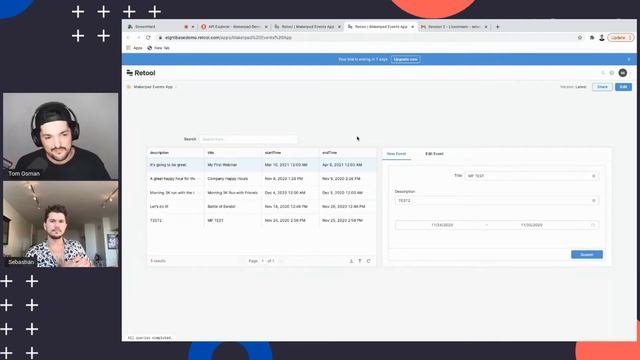This screenshot has height=360, width=640.
Task: Refresh table data icon in footer
Action: coord(369,261)
